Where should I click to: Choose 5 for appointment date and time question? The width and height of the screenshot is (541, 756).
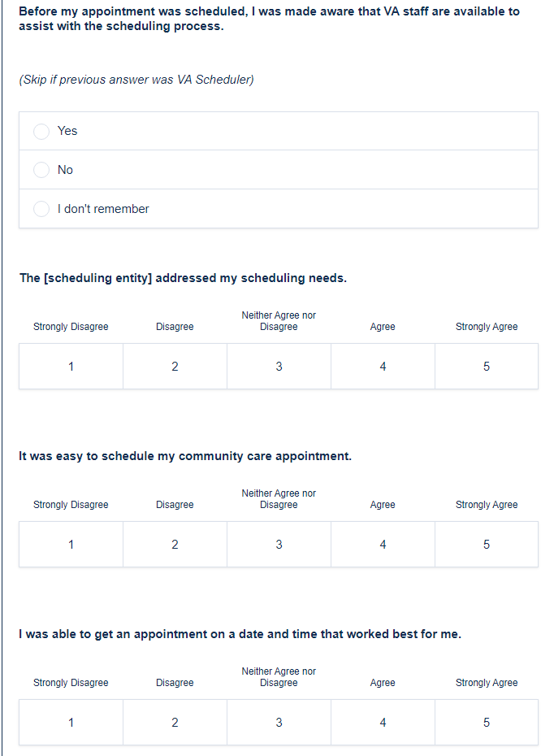[x=487, y=723]
